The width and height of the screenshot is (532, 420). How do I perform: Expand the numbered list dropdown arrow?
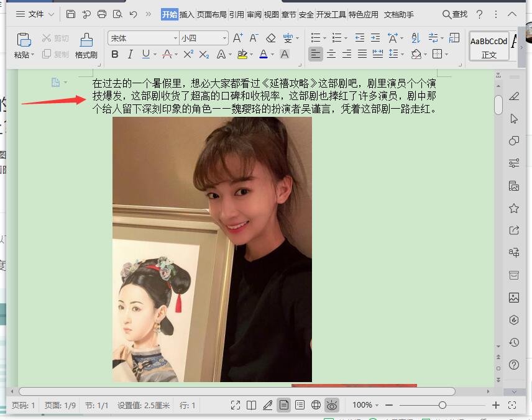(x=346, y=38)
